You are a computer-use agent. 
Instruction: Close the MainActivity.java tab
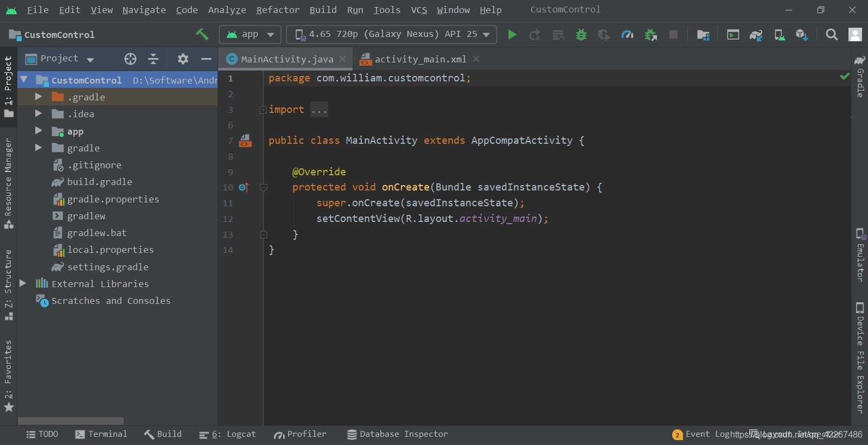point(342,59)
